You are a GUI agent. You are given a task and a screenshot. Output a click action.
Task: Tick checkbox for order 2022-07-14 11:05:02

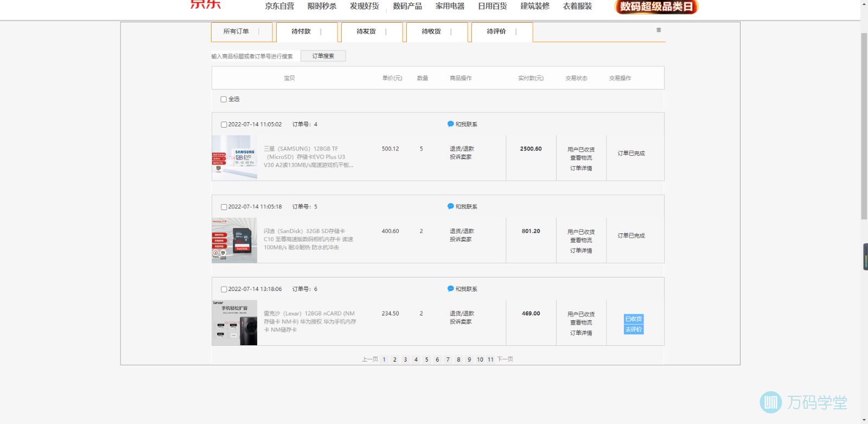click(224, 124)
